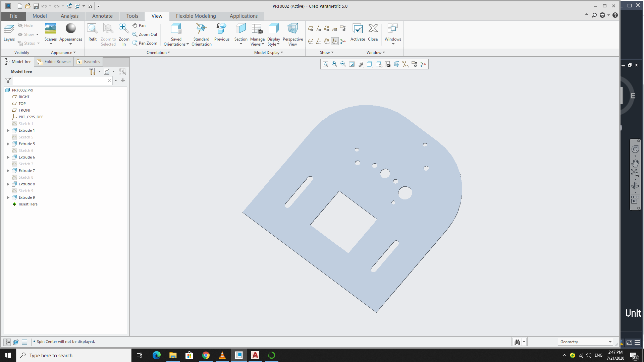Expand the Extrude 1 tree node
Image resolution: width=644 pixels, height=362 pixels.
point(8,130)
